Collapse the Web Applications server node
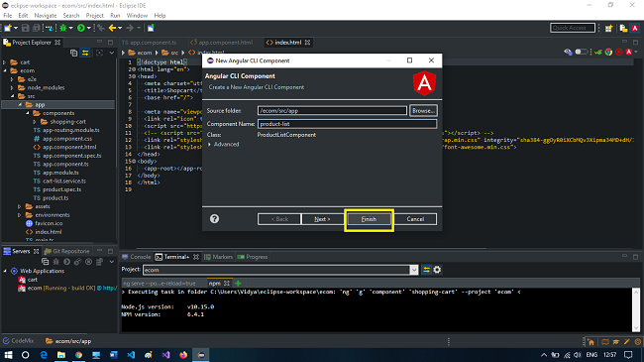This screenshot has height=362, width=644. coord(5,271)
